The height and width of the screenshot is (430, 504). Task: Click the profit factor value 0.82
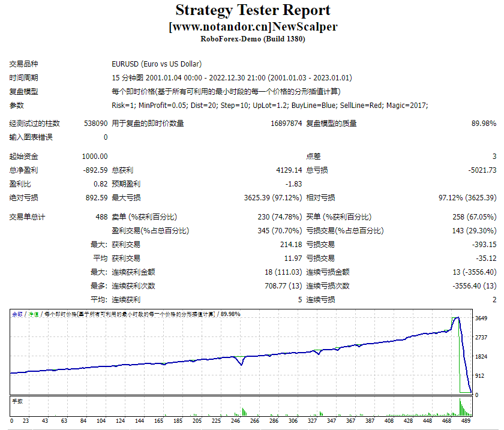[101, 184]
